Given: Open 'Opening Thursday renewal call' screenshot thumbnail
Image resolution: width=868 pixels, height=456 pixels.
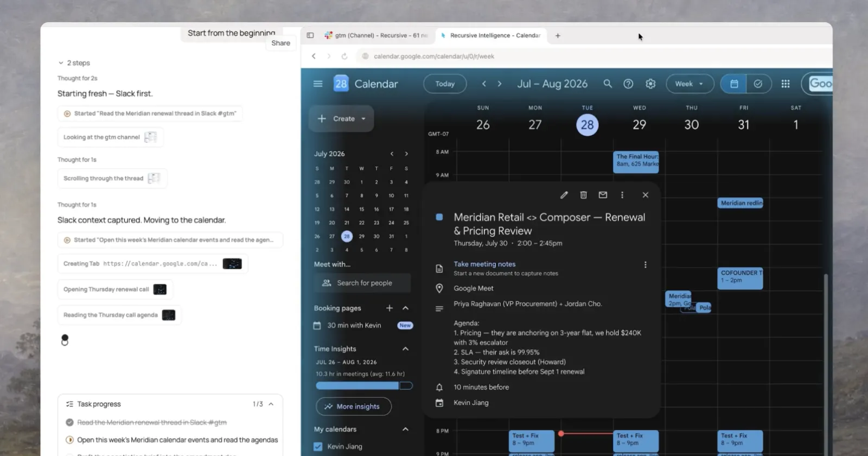Looking at the screenshot, I should 160,289.
